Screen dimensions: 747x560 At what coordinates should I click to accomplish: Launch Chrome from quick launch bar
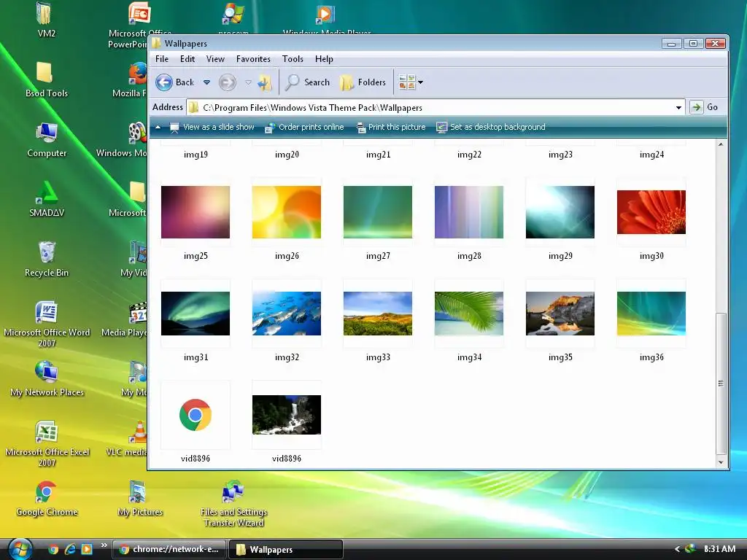coord(53,549)
